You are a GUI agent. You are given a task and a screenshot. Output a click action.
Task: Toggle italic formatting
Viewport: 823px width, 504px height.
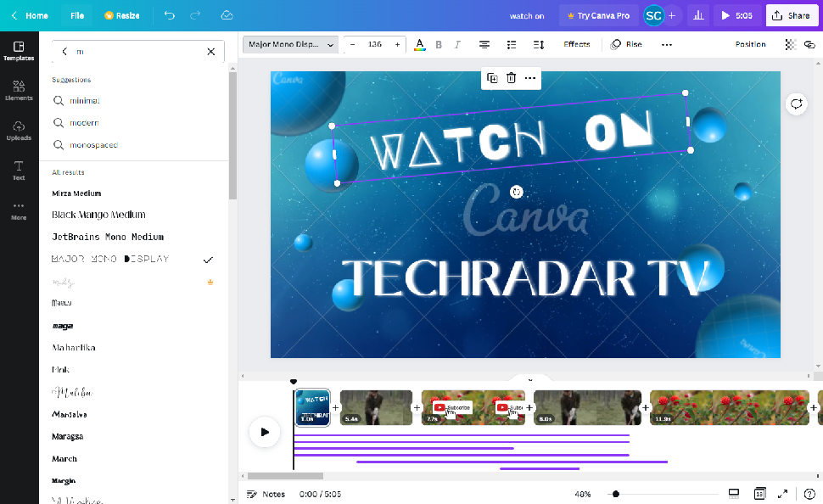coord(457,45)
